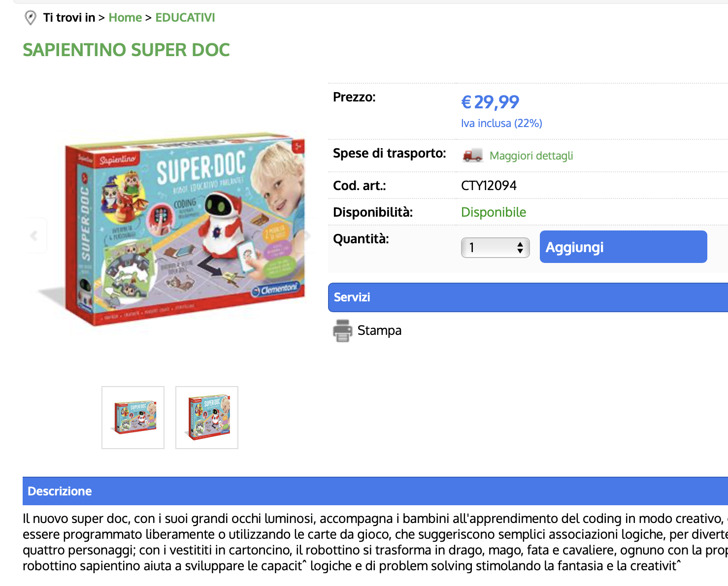The width and height of the screenshot is (728, 586).
Task: Select the first Super Doc thumbnail
Action: (x=133, y=418)
